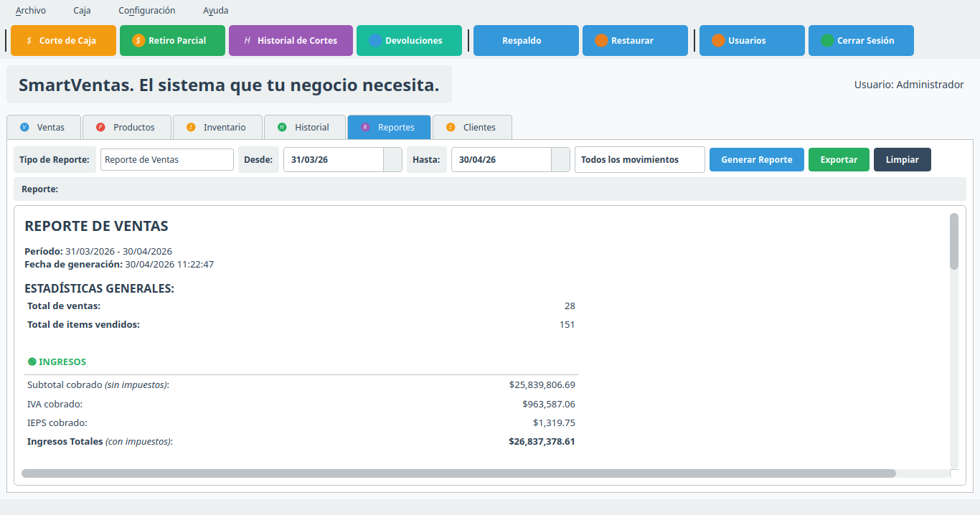Click the green Exportar button

tap(839, 160)
